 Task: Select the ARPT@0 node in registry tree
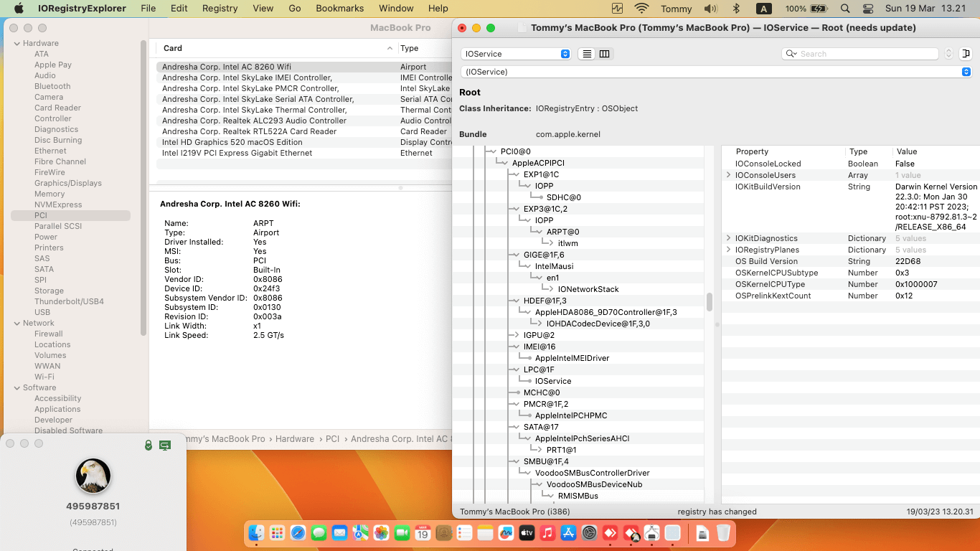562,232
